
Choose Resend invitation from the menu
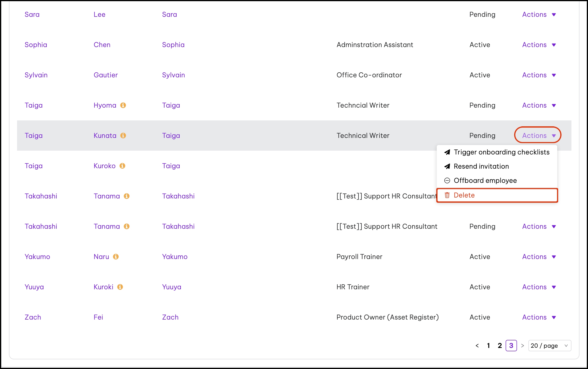tap(481, 167)
